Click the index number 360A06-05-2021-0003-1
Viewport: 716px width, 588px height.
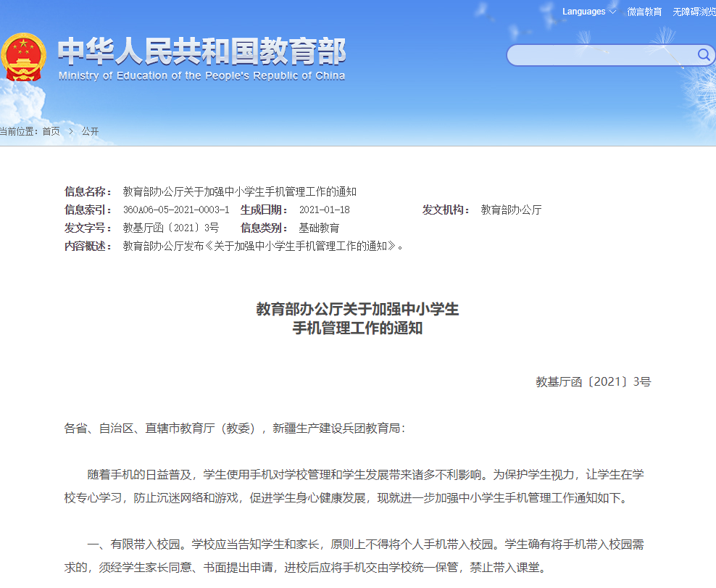(x=176, y=210)
